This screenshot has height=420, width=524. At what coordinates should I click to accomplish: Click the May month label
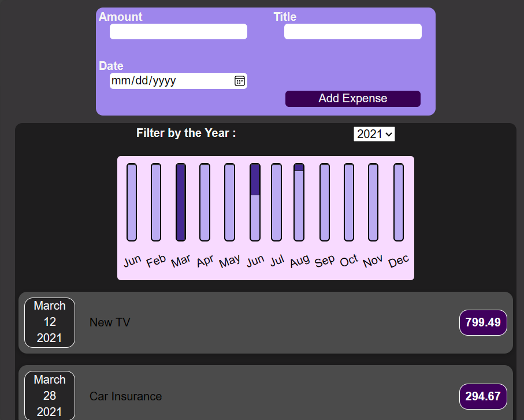pos(229,261)
